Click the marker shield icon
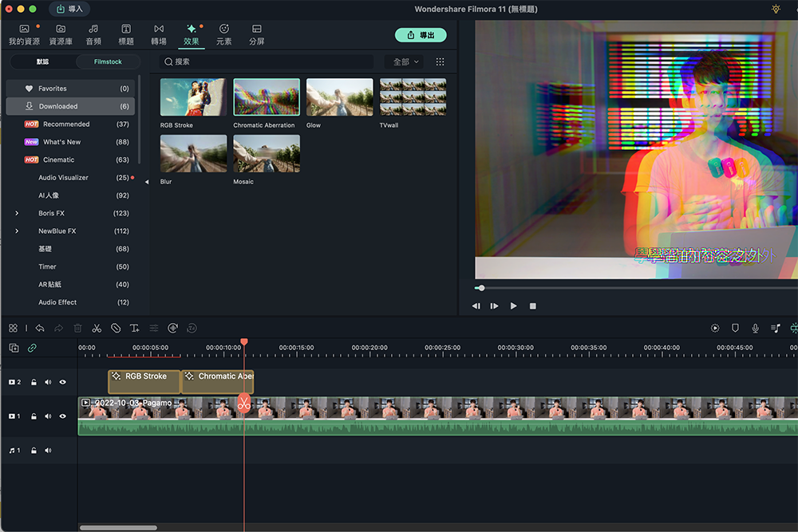This screenshot has width=798, height=532. [735, 328]
